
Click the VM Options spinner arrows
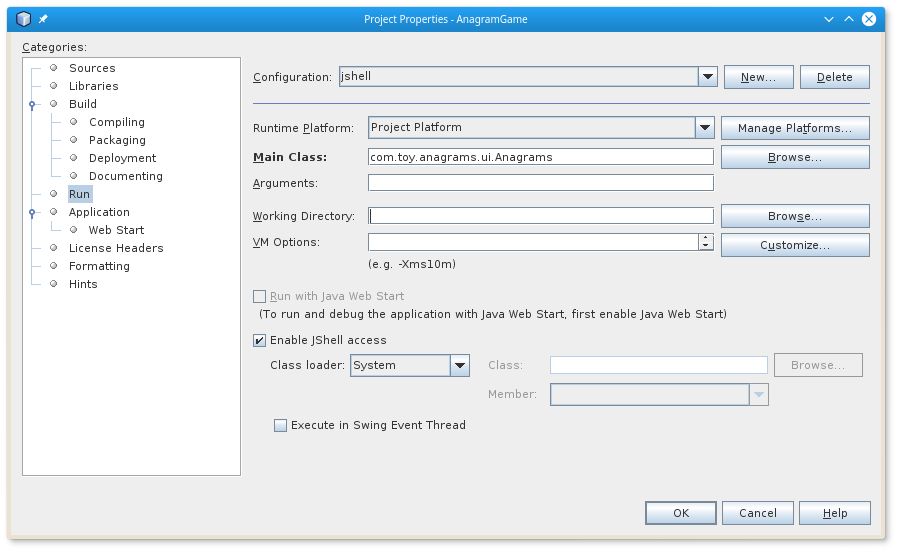tap(706, 242)
